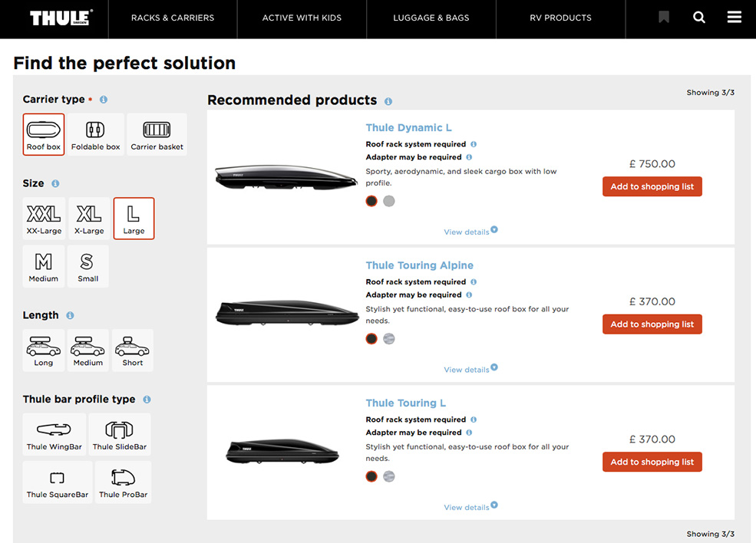Add Thule Dynamic L to shopping list

(652, 186)
